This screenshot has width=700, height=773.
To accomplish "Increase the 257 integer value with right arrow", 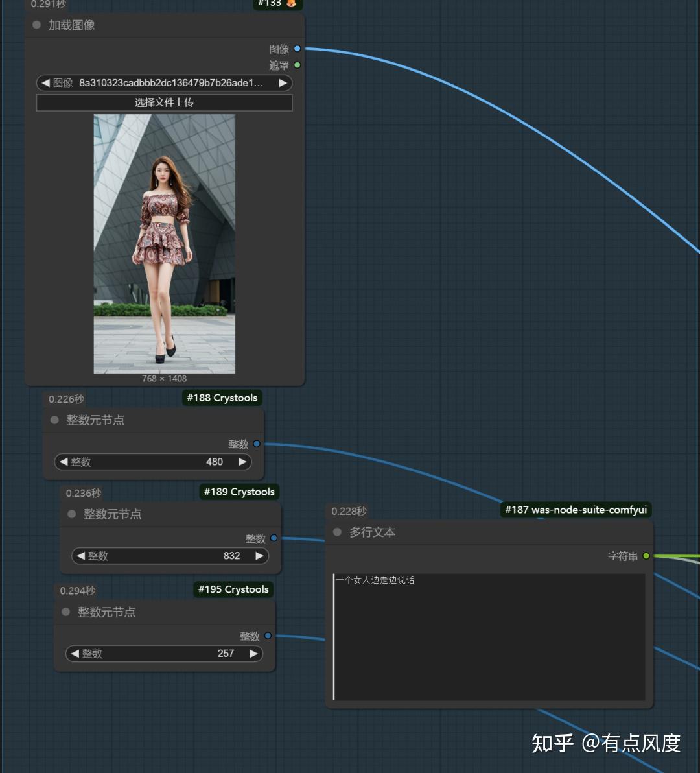I will pos(253,654).
